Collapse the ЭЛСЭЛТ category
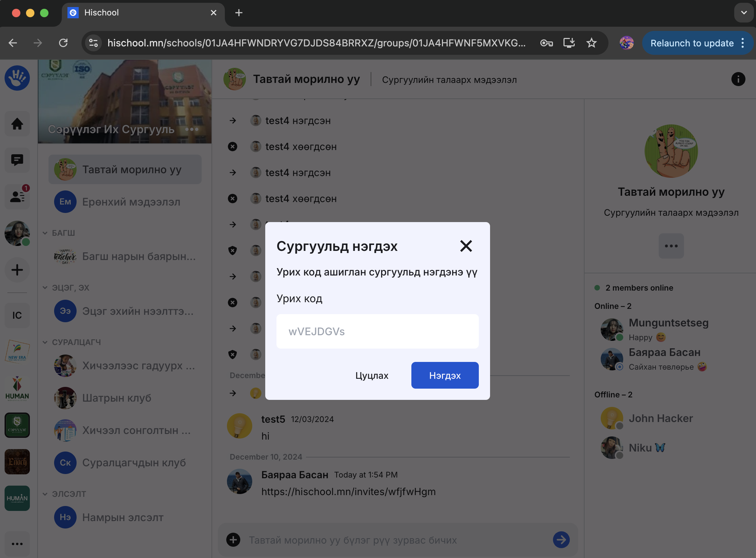The height and width of the screenshot is (558, 756). (x=45, y=494)
